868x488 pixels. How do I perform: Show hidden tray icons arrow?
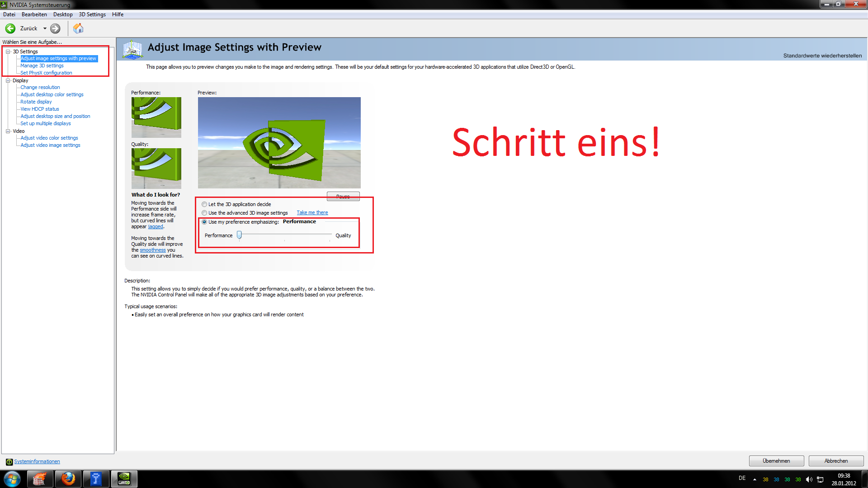point(755,479)
